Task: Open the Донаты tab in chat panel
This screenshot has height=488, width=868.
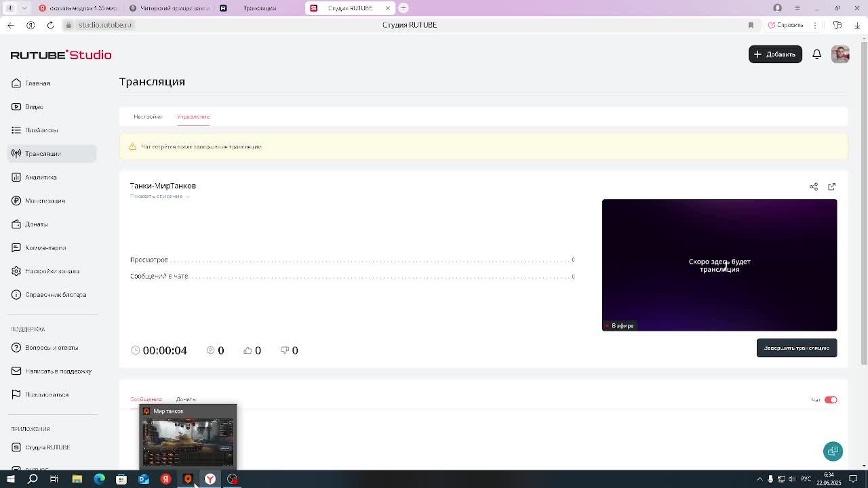Action: (x=186, y=399)
